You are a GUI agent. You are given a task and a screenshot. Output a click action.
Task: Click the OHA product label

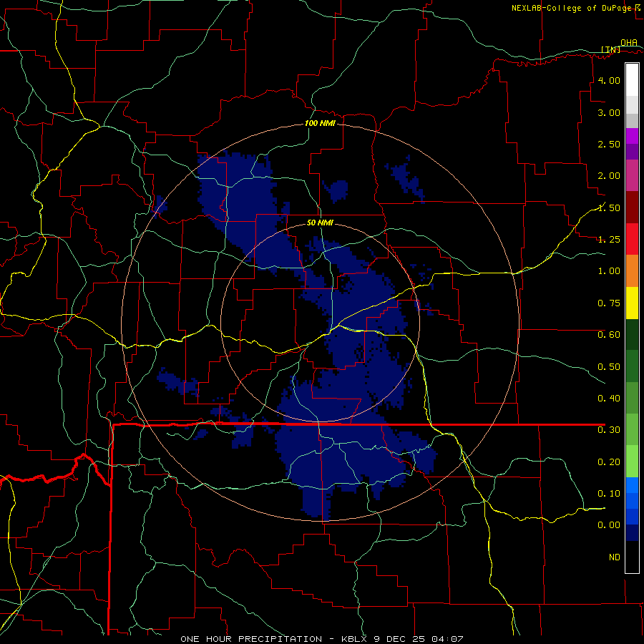(629, 42)
